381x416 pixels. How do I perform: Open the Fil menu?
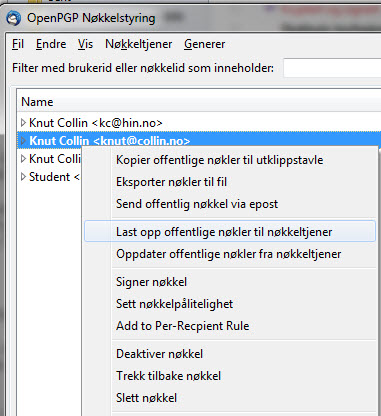[x=18, y=44]
